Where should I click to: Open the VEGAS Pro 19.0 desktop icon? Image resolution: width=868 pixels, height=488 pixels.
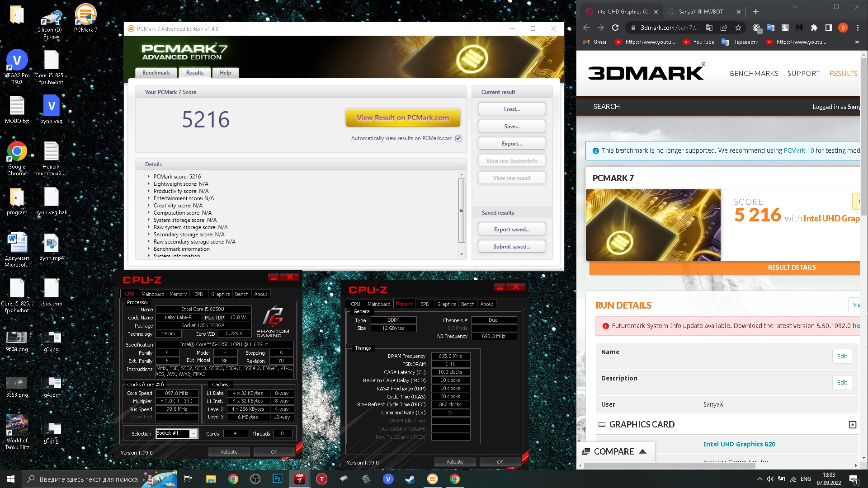coord(17,67)
